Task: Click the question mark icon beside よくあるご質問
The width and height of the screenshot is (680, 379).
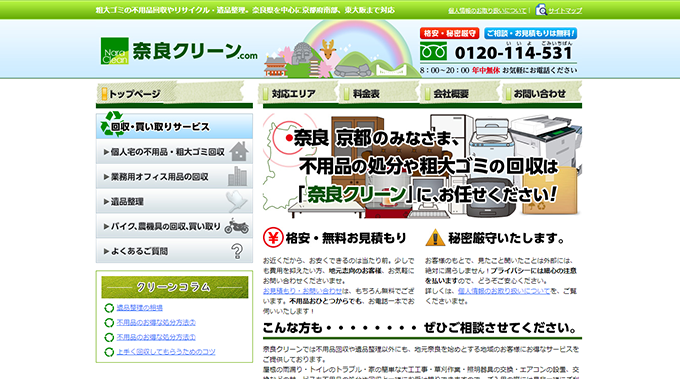Action: pos(237,251)
